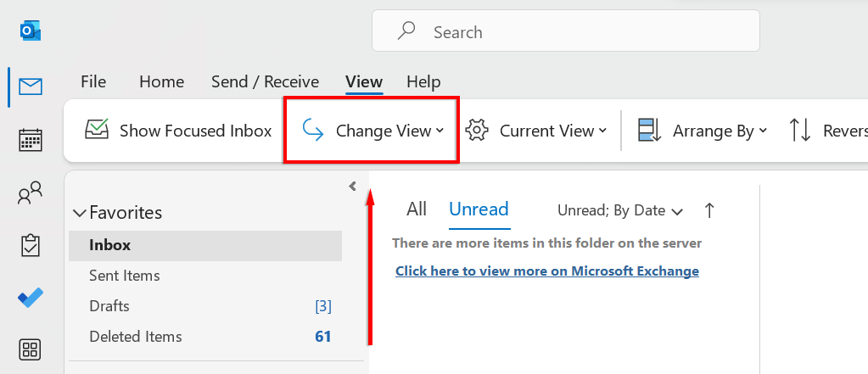Image resolution: width=868 pixels, height=374 pixels.
Task: Open the Mail module icon
Action: point(31,87)
